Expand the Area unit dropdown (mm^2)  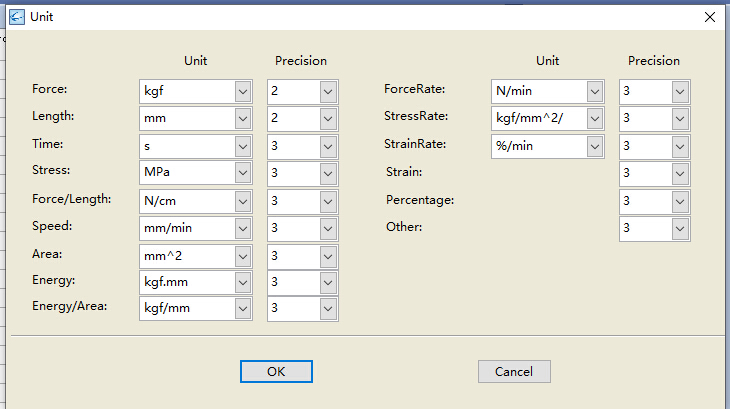[196, 256]
